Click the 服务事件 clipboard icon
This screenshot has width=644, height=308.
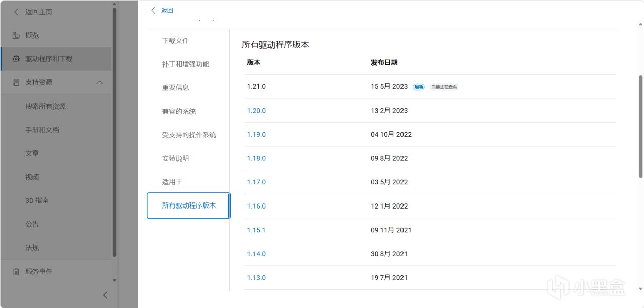[16, 271]
